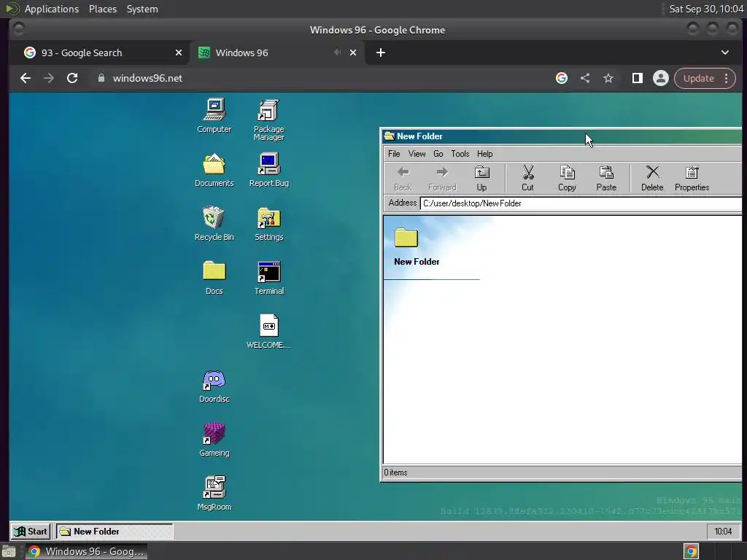Click the Windows 96 Start button
Viewport: 747px width, 560px height.
[x=30, y=532]
